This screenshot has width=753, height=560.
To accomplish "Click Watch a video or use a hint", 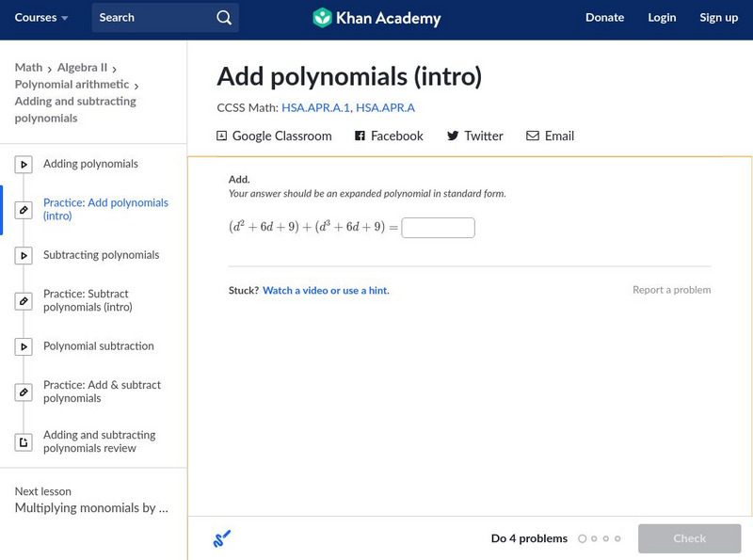I will (326, 291).
